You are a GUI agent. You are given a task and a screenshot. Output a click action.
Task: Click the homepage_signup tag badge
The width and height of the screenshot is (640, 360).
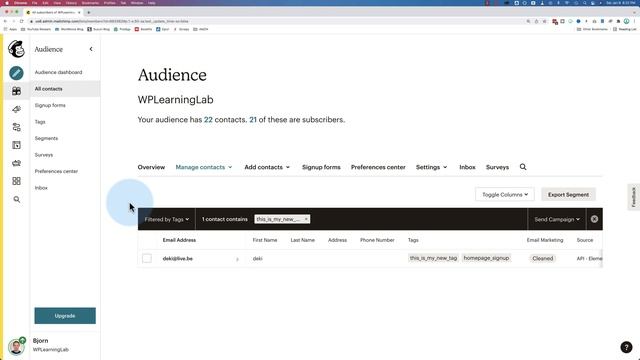coord(486,258)
